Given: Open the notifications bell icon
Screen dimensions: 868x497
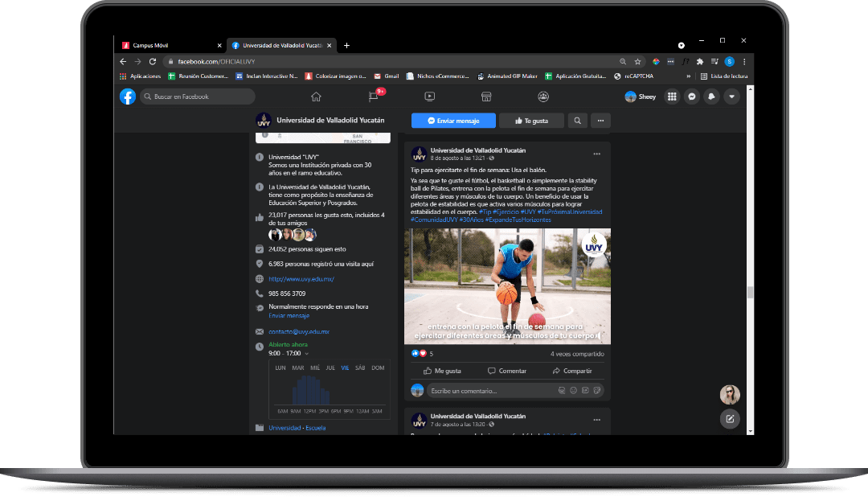Looking at the screenshot, I should [x=712, y=97].
